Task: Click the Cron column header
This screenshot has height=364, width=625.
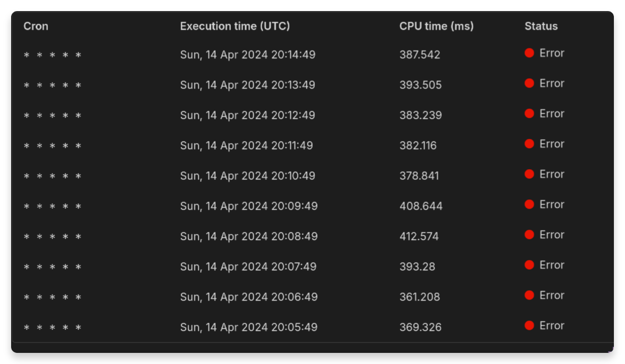Action: tap(36, 26)
